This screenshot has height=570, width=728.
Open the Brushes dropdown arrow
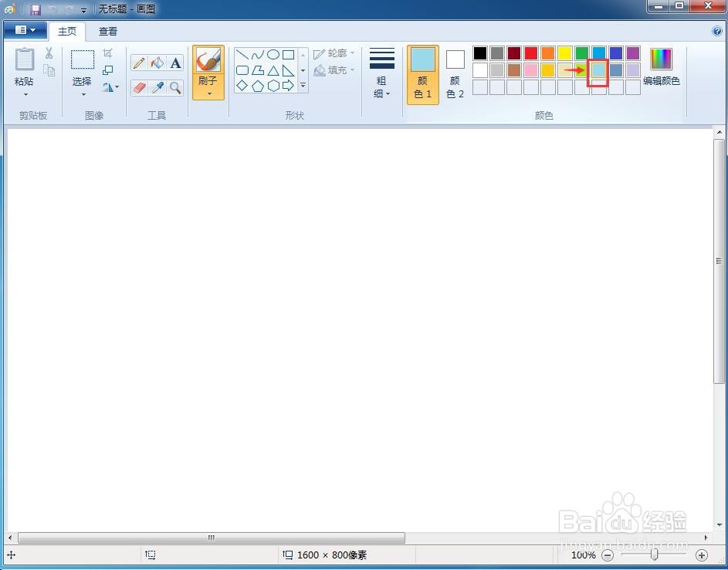click(x=209, y=93)
